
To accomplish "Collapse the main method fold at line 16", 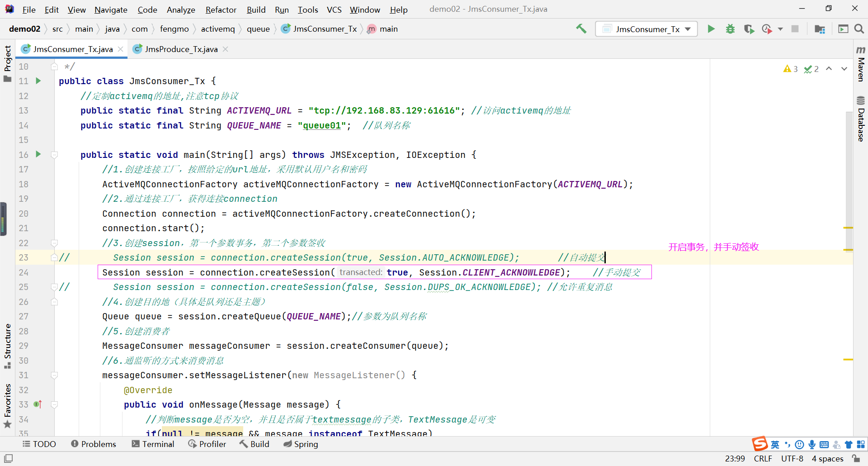I will [54, 155].
